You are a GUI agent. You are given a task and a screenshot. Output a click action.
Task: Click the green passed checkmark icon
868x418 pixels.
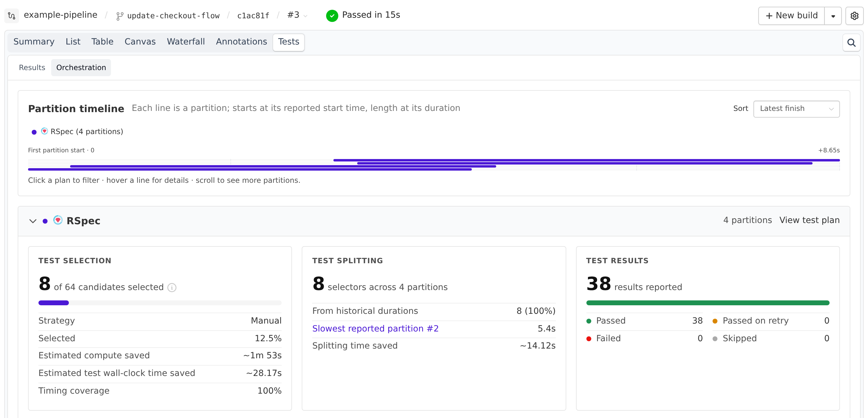[332, 16]
